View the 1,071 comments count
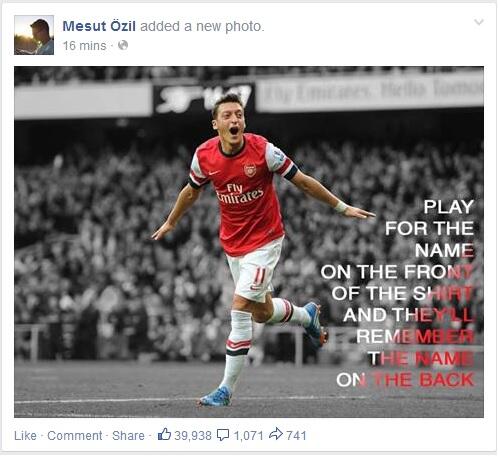 point(248,435)
